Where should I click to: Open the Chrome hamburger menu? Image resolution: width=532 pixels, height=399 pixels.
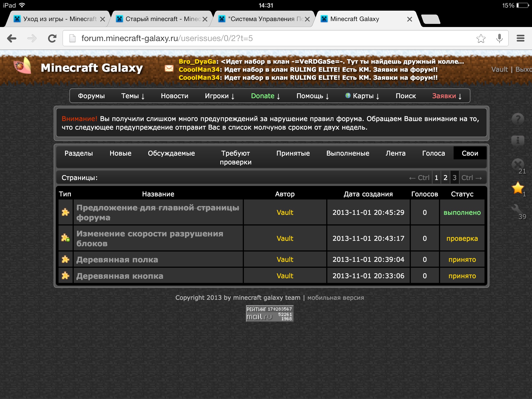pyautogui.click(x=520, y=38)
